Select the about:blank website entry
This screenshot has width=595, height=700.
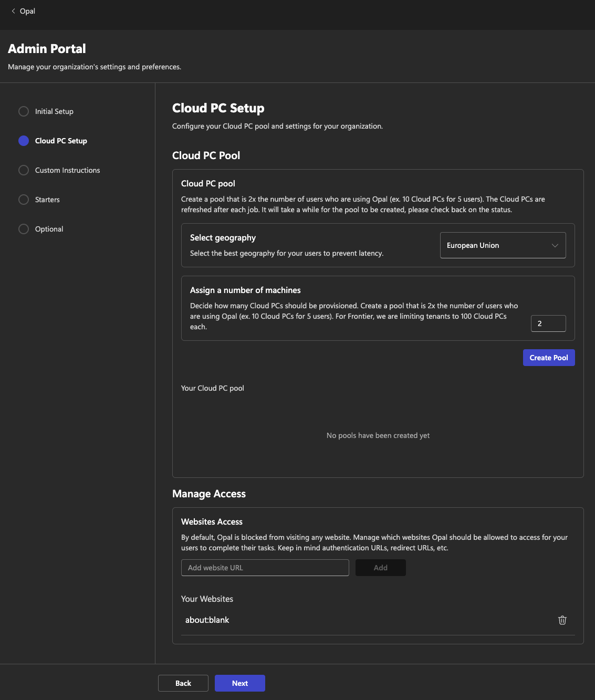point(207,620)
